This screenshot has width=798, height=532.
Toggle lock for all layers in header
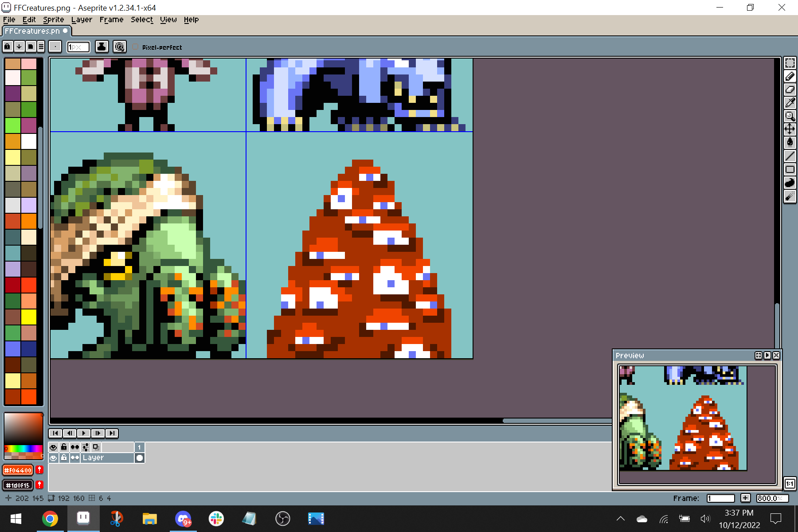[x=64, y=447]
